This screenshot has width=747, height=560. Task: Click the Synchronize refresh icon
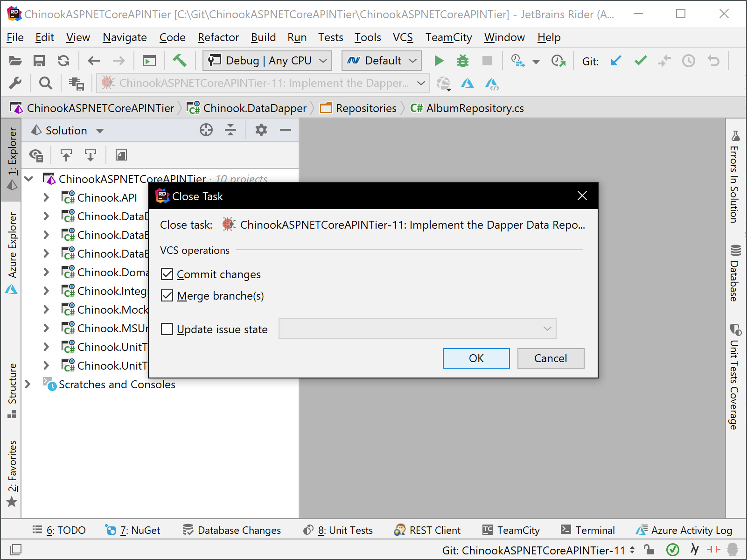[63, 61]
